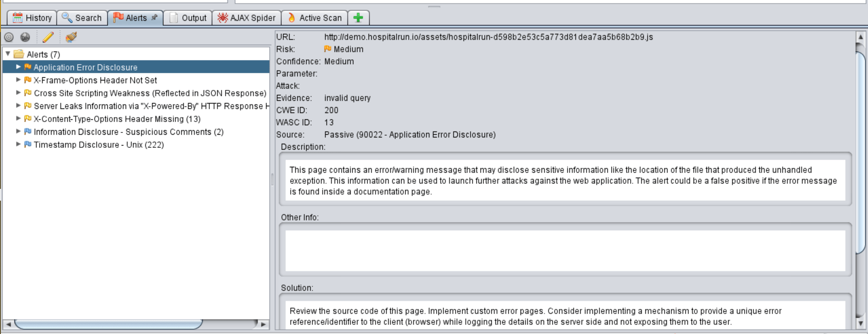Click flag icon beside X-Content-Type-Options Header Missing

pyautogui.click(x=28, y=118)
